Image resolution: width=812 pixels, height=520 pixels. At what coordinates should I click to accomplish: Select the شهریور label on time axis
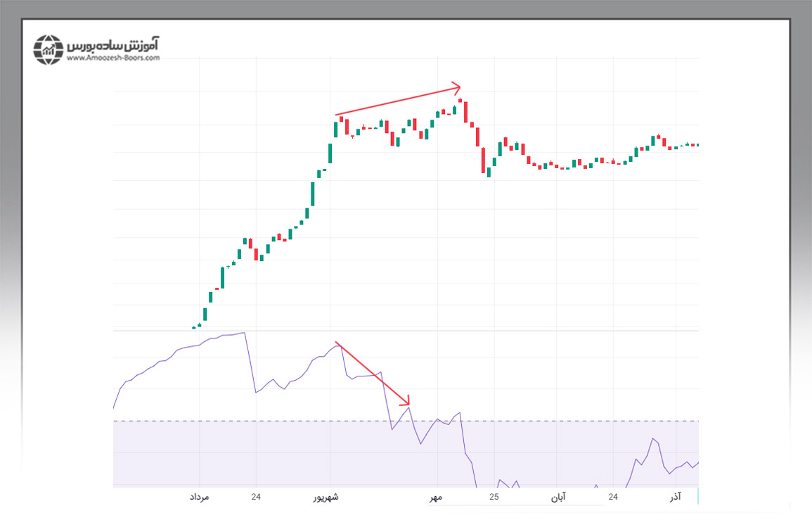pyautogui.click(x=326, y=497)
